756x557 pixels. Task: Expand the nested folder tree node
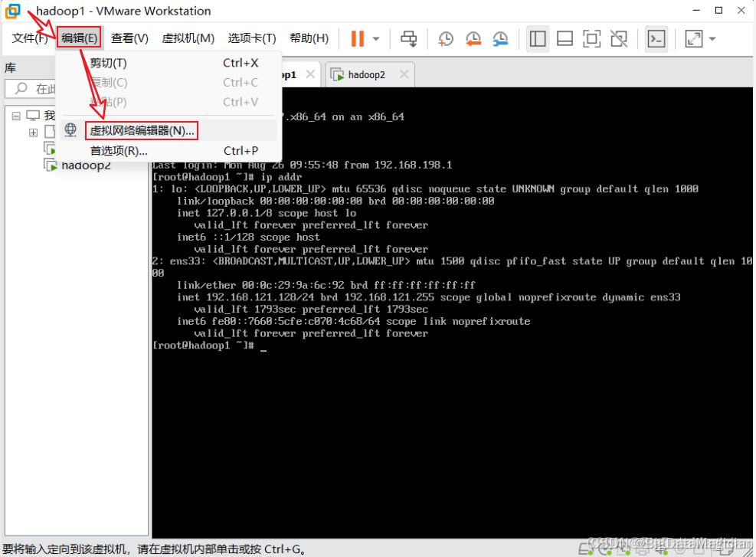coord(33,132)
